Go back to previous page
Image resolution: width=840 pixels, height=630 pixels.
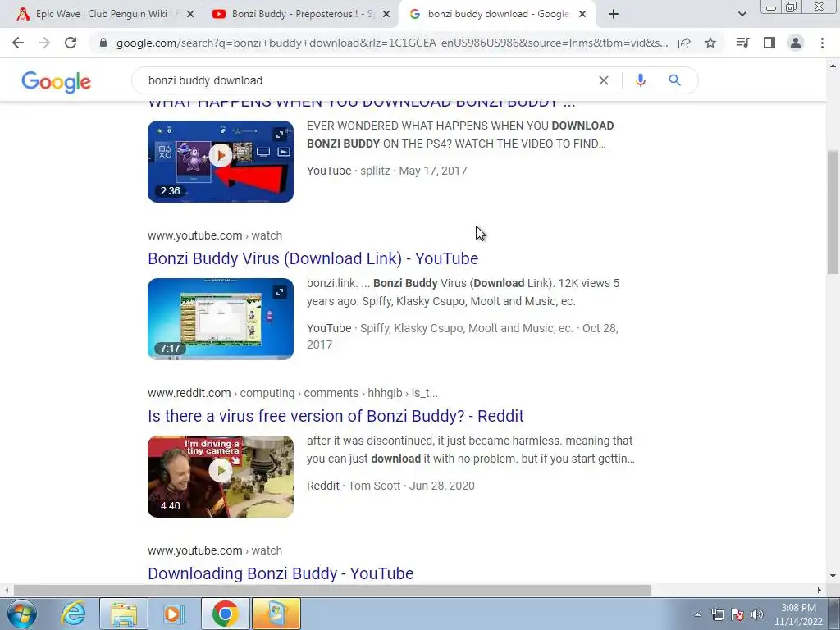(x=18, y=43)
